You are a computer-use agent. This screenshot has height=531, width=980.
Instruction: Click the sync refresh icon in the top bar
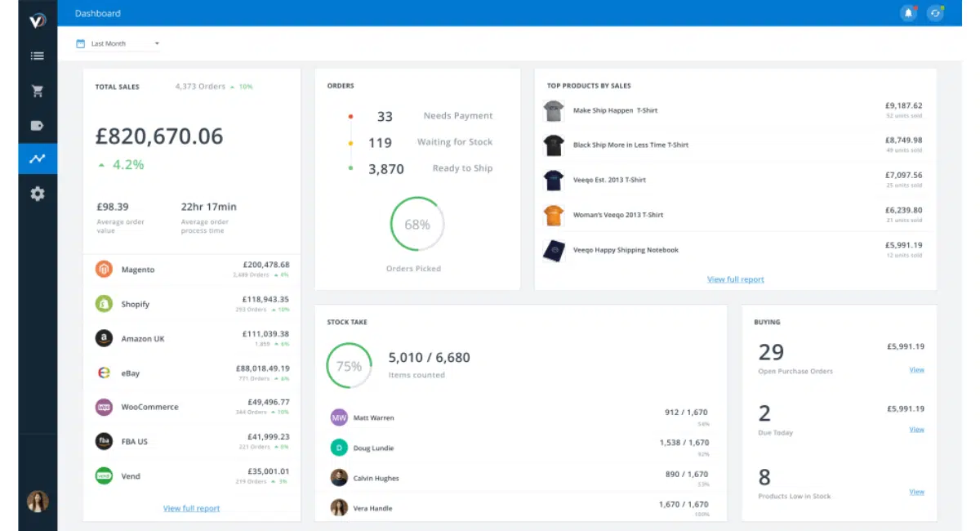935,13
